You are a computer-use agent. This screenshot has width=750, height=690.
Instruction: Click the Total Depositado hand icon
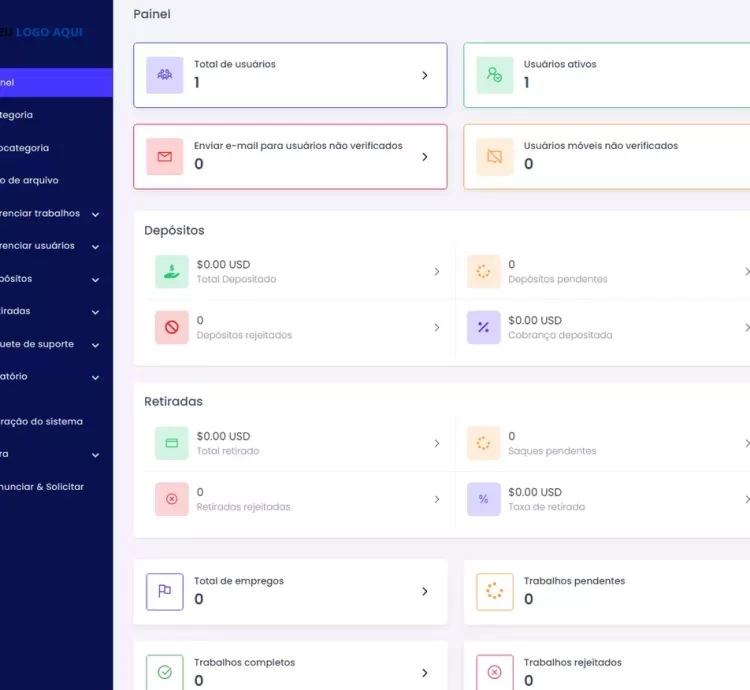(x=171, y=271)
